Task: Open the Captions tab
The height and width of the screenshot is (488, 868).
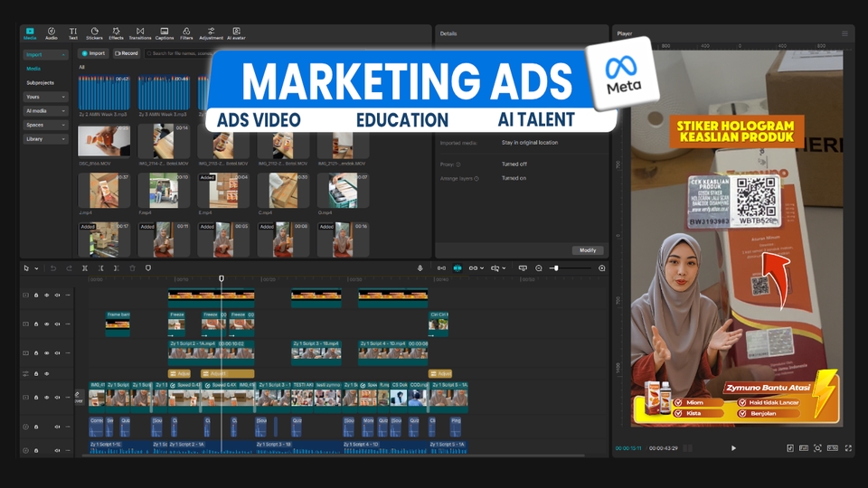Action: (165, 33)
